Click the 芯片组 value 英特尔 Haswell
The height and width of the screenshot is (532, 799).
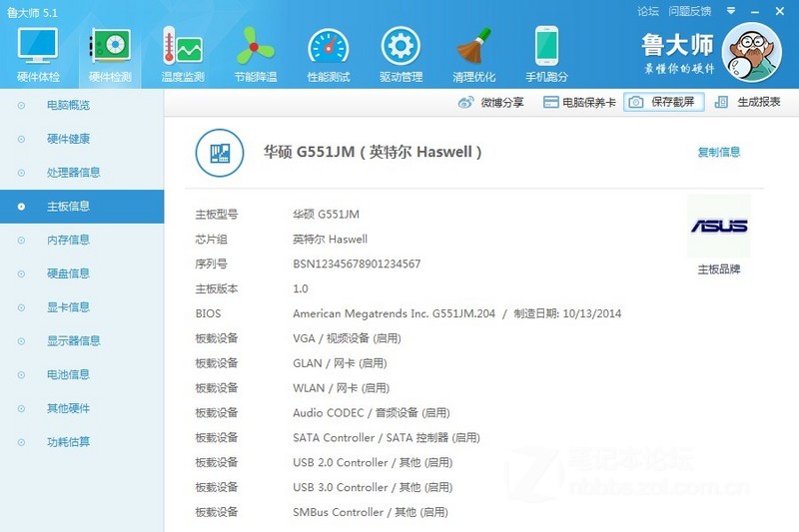click(x=330, y=240)
